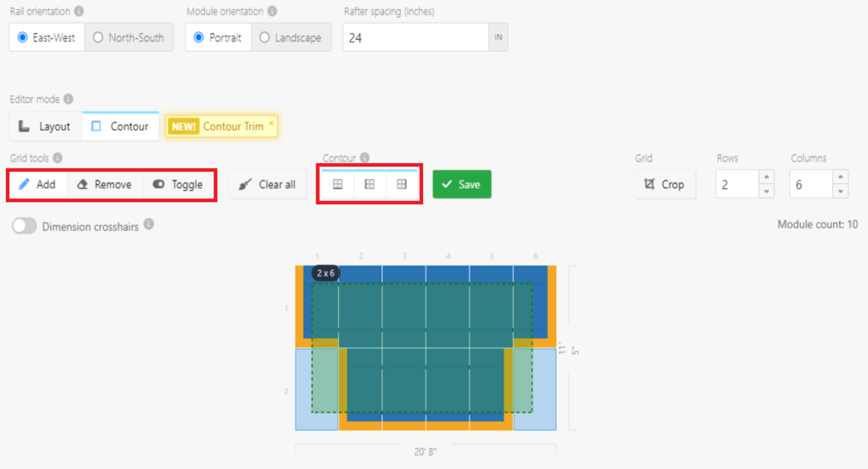868x469 pixels.
Task: Choose Landscape module orientation
Action: coord(290,37)
